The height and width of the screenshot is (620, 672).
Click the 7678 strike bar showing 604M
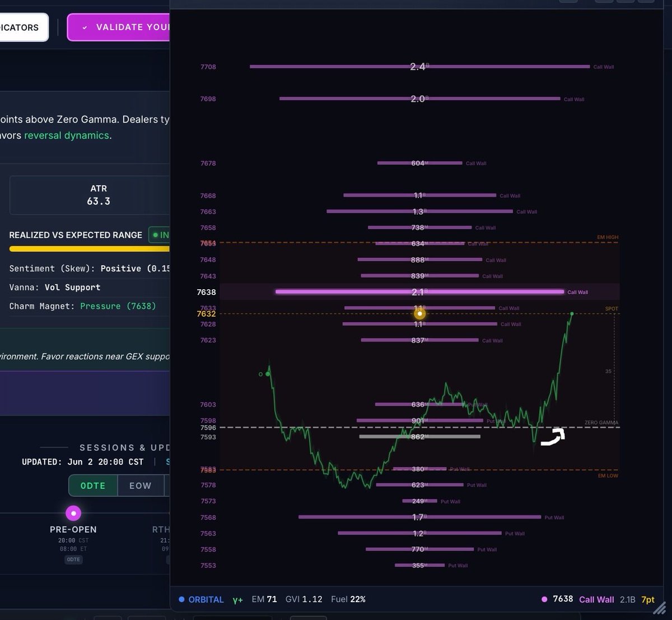coord(419,163)
